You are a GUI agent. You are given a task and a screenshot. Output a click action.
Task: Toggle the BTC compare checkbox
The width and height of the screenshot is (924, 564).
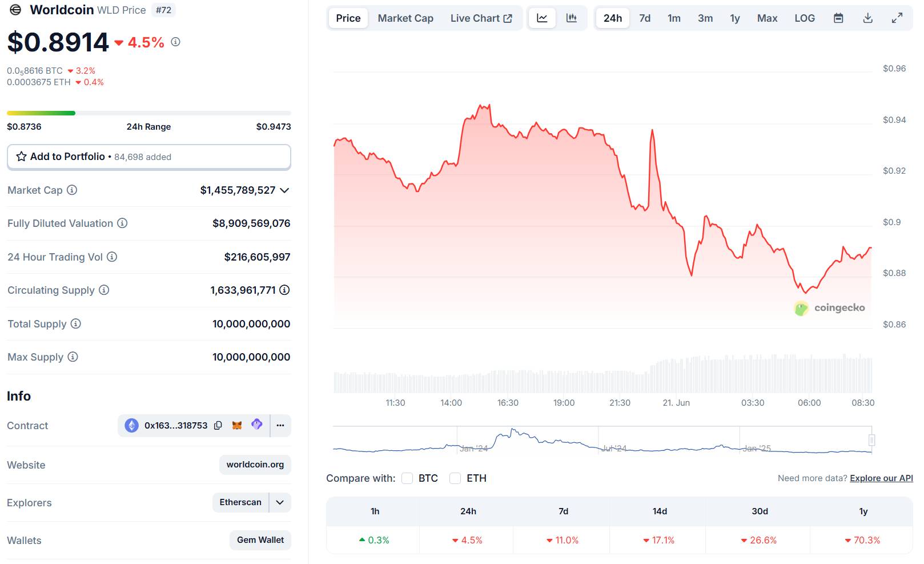[x=407, y=478]
